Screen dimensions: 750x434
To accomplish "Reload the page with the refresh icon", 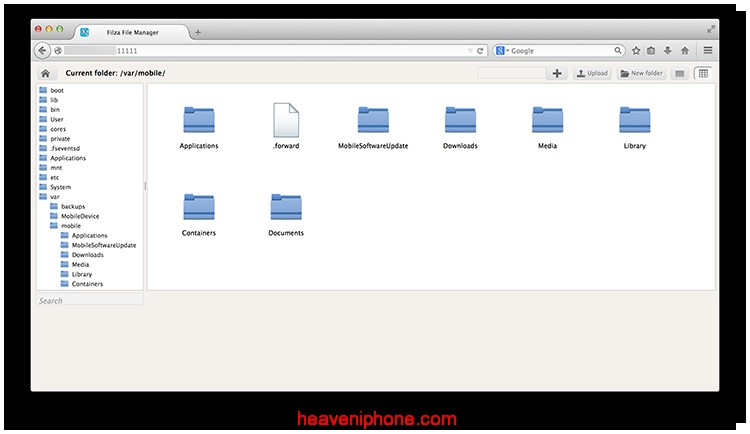I will click(x=480, y=50).
